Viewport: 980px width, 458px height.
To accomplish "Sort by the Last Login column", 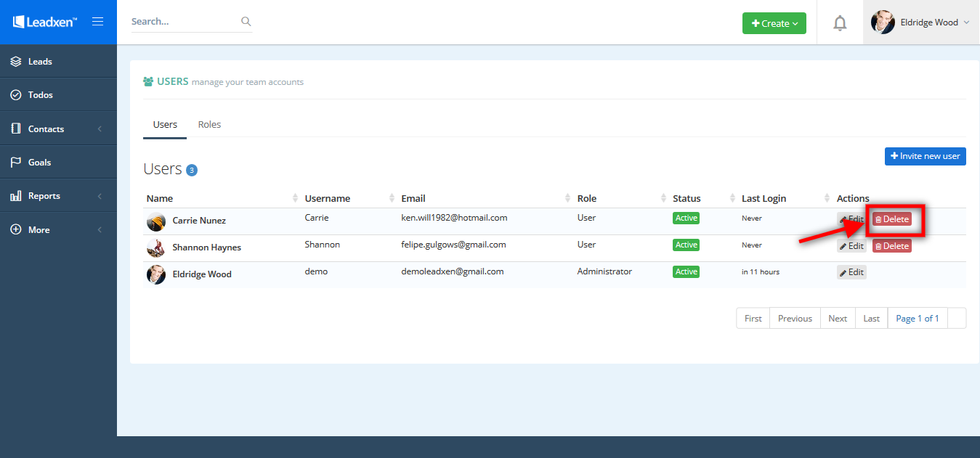I will (x=786, y=198).
